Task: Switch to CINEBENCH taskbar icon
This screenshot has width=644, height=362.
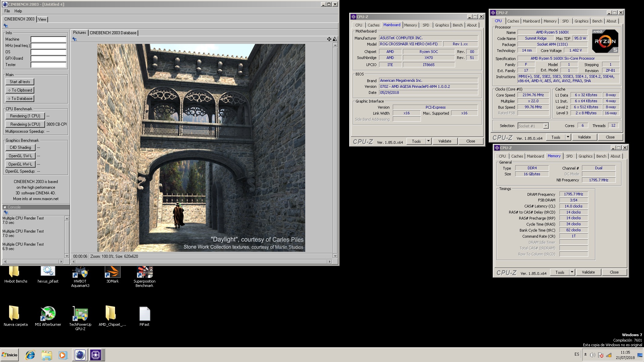Action: coord(80,355)
